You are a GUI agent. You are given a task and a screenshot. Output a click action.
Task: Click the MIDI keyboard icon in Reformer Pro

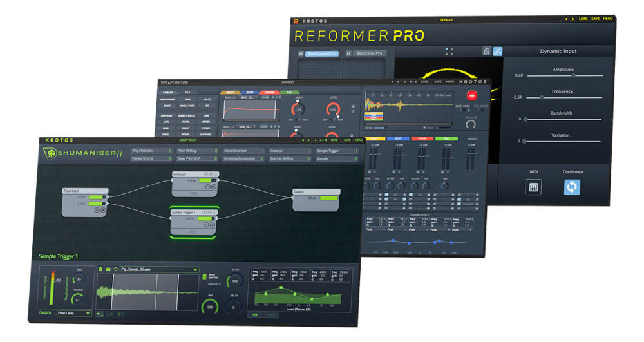(x=534, y=187)
